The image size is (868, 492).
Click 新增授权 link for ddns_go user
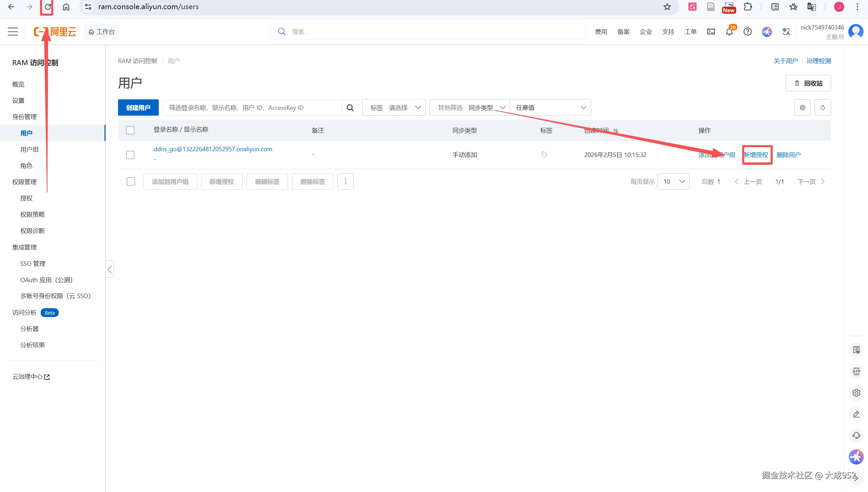(x=756, y=155)
